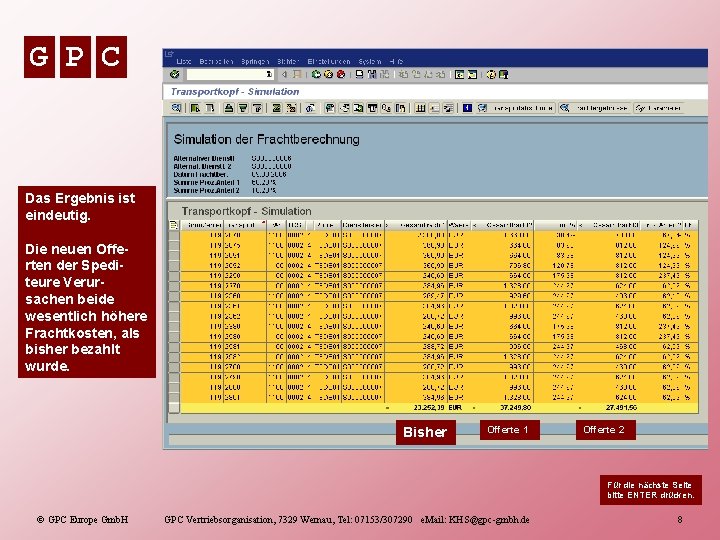
Task: Open the Liste menu
Action: (x=184, y=61)
